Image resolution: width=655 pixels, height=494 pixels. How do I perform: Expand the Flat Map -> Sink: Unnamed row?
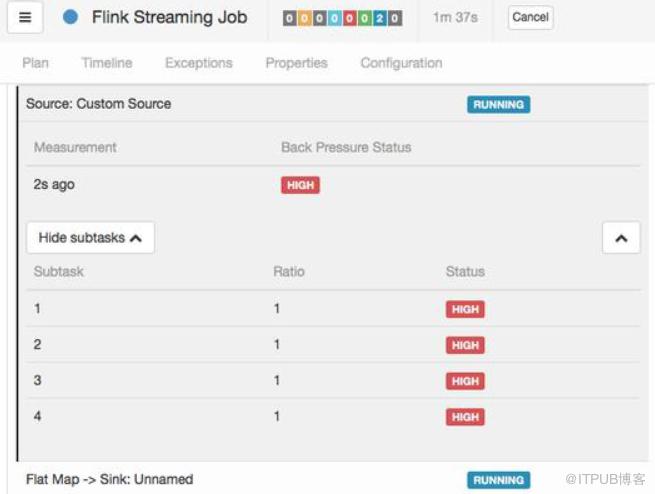pyautogui.click(x=109, y=480)
